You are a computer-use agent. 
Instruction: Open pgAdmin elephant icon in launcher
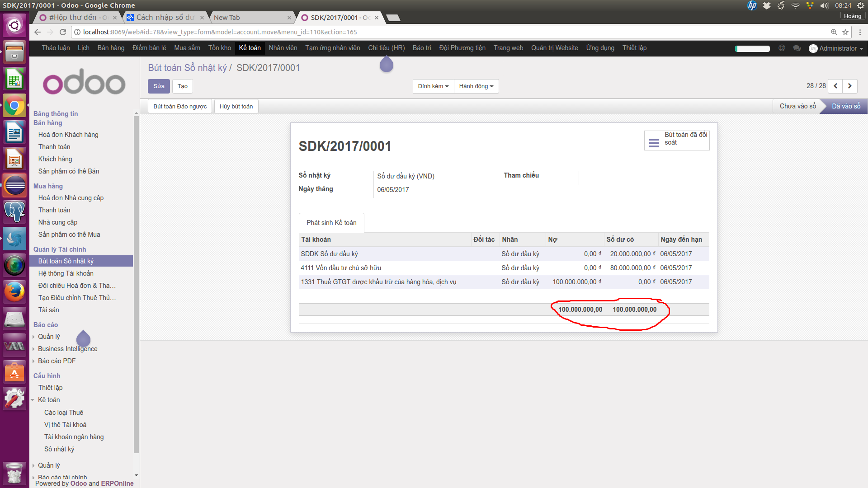(x=14, y=212)
